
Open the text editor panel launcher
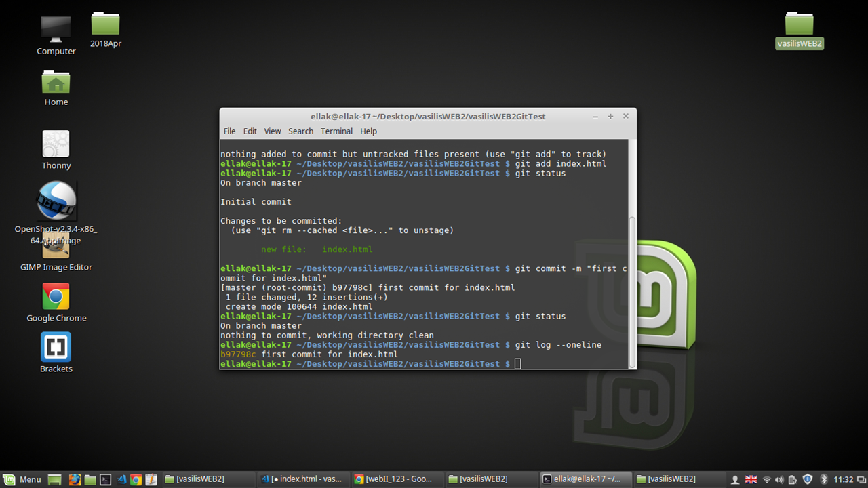tap(151, 479)
